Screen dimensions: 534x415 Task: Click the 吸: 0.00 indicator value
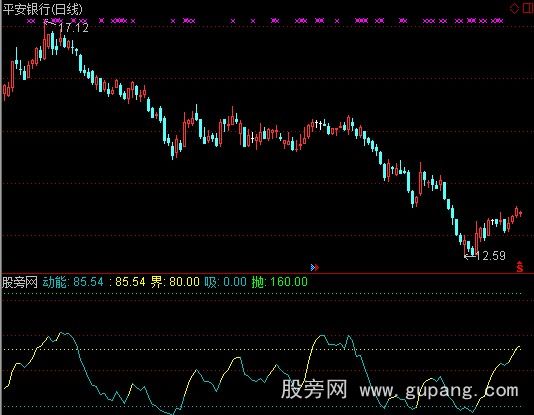point(225,282)
